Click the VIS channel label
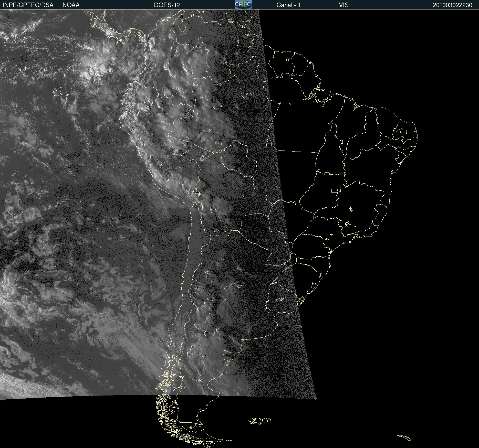This screenshot has height=448, width=479. pyautogui.click(x=344, y=5)
